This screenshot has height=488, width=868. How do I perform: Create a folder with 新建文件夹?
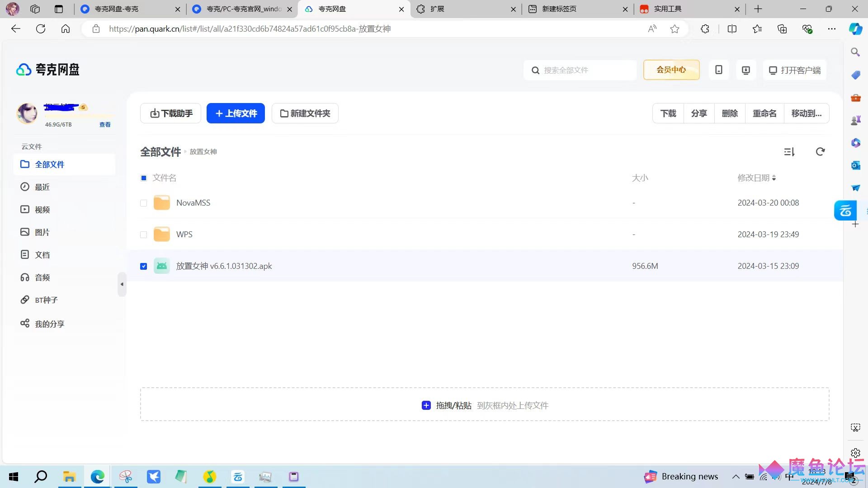pos(305,113)
